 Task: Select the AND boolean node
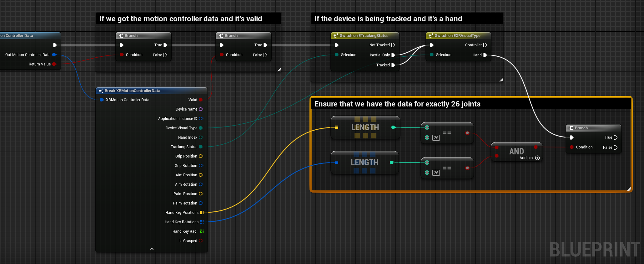click(516, 152)
